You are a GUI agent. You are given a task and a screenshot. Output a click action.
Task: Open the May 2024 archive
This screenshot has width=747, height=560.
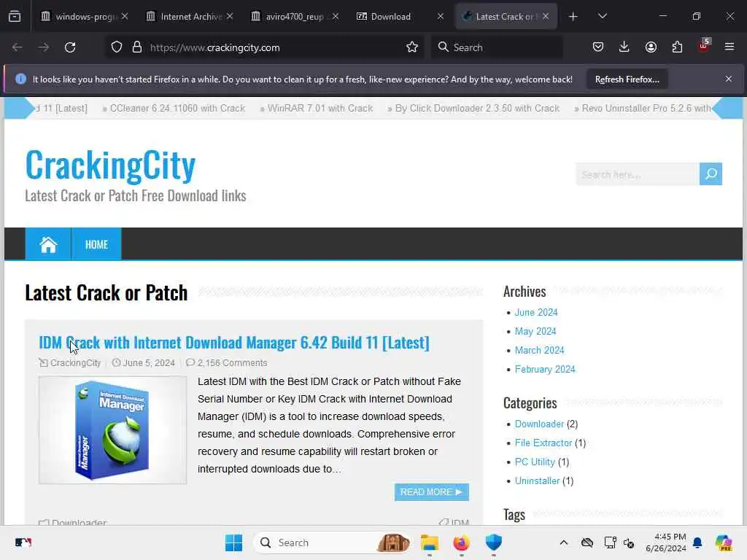coord(535,332)
